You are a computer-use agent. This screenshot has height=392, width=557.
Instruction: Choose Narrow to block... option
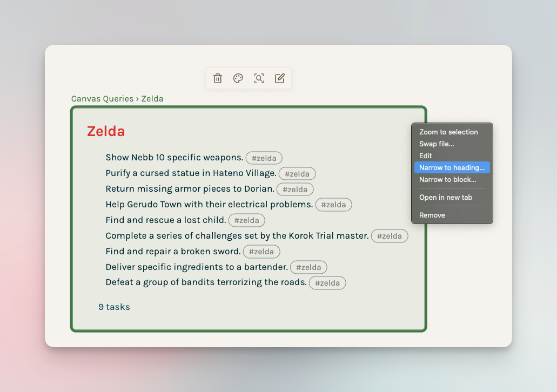[452, 180]
